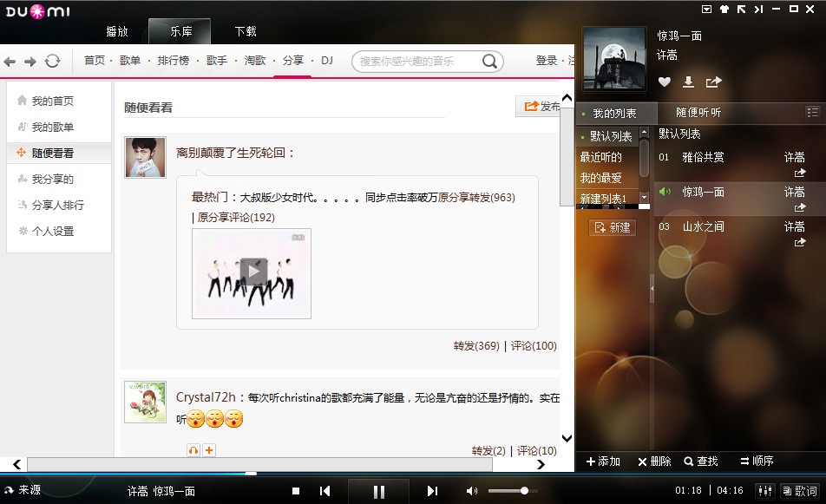Open 个人设置 in sidebar
The width and height of the screenshot is (826, 504).
(x=52, y=232)
